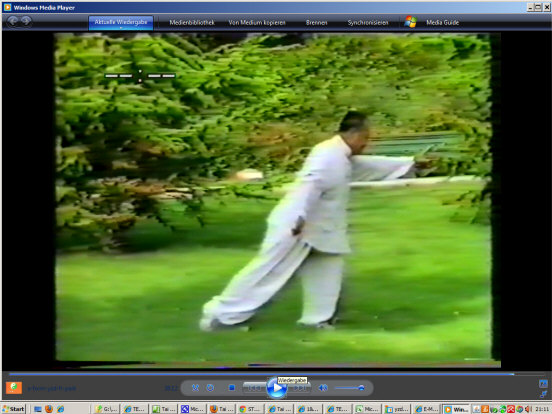Open the Von Medium kopieren tab
552x414 pixels.
coord(257,23)
